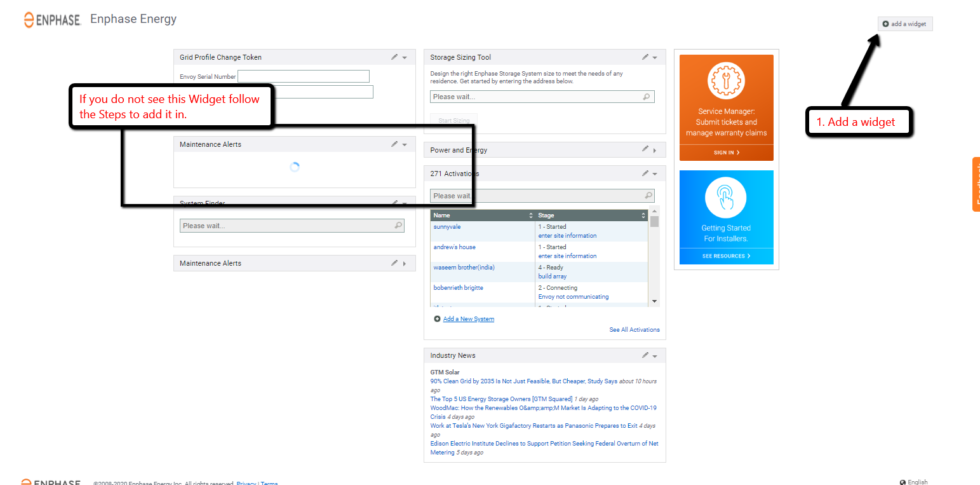This screenshot has height=485, width=980.
Task: Open the 90% Clean Grid by 2035 article
Action: click(x=524, y=381)
